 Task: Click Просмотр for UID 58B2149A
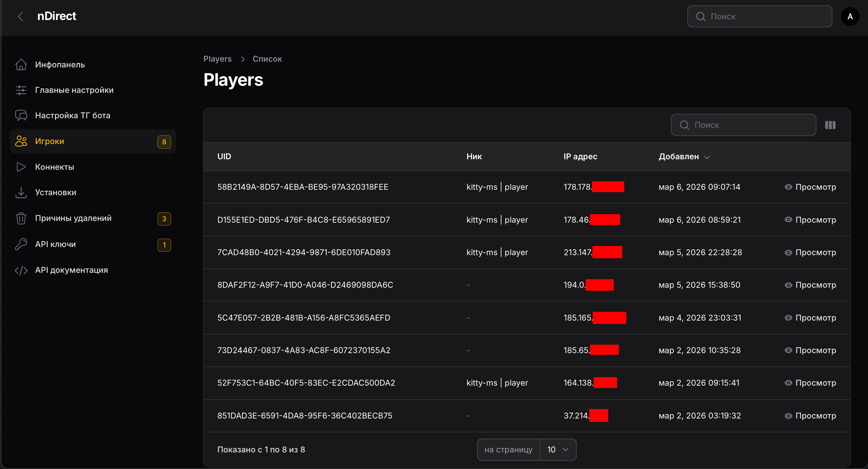click(x=810, y=187)
